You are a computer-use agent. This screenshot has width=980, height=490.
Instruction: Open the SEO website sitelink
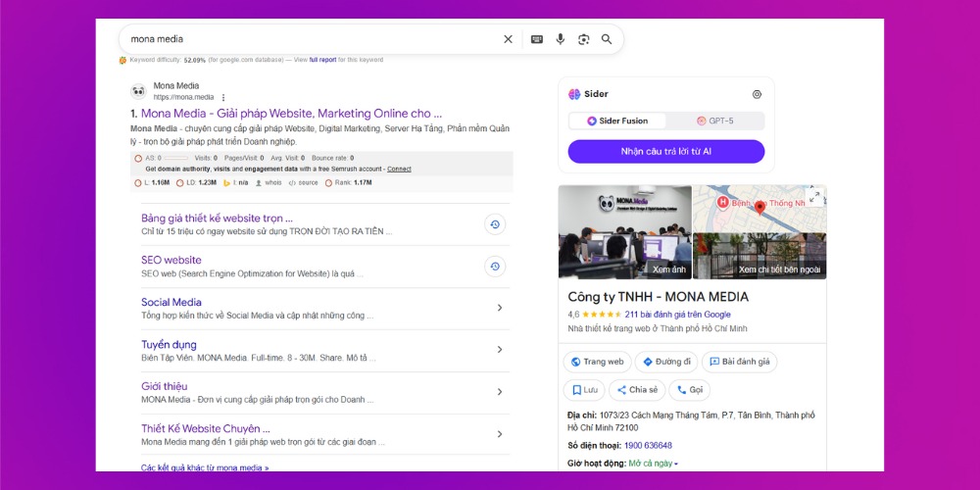click(171, 260)
